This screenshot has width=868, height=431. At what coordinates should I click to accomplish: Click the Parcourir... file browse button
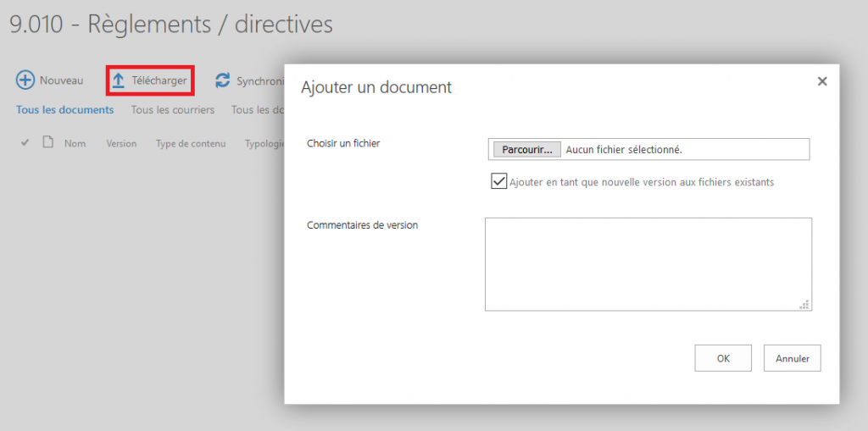tap(526, 150)
